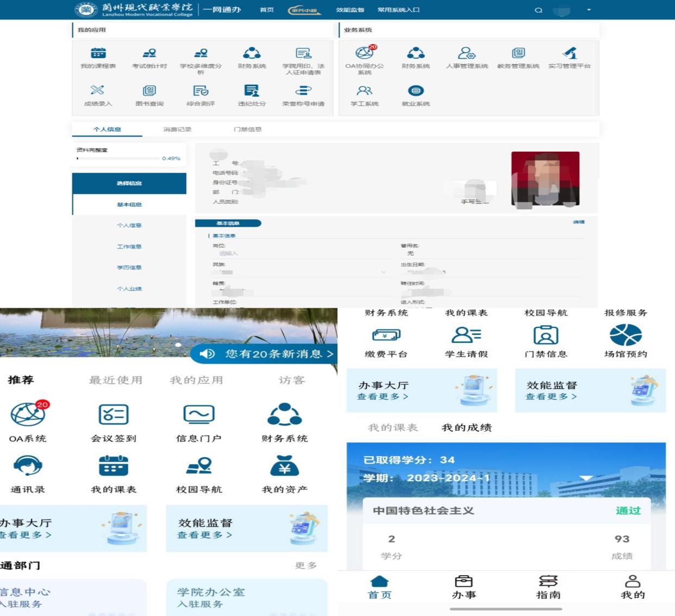Open the 会议签到 mobile icon
Viewport: 675px width, 616px height.
114,415
